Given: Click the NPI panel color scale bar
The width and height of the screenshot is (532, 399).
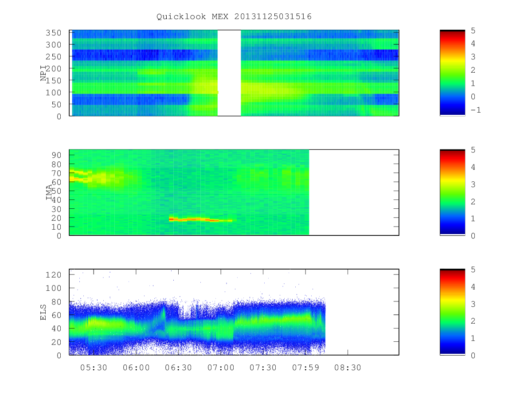Looking at the screenshot, I should click(x=452, y=73).
